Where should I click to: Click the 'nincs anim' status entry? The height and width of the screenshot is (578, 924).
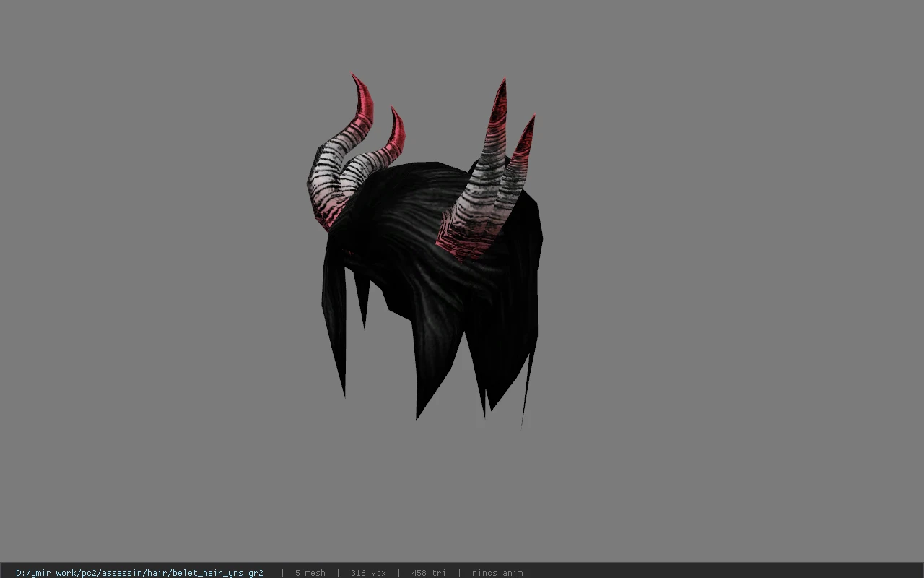pos(497,573)
